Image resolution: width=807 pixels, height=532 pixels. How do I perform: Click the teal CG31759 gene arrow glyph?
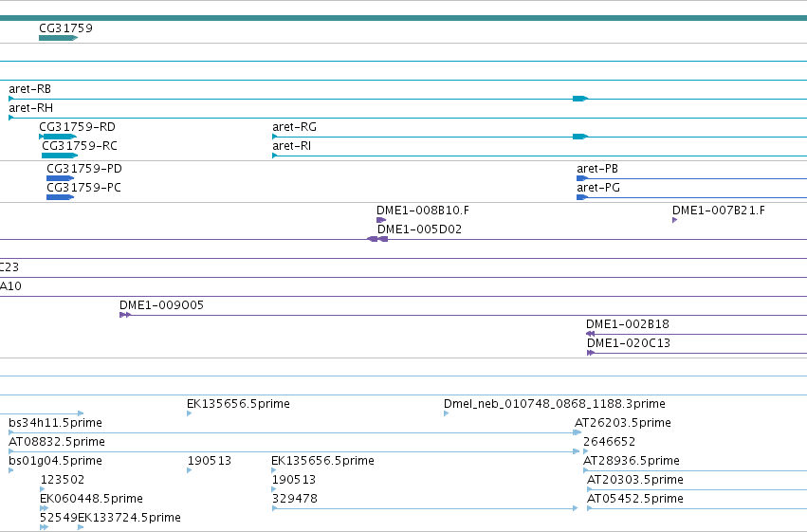(x=58, y=38)
